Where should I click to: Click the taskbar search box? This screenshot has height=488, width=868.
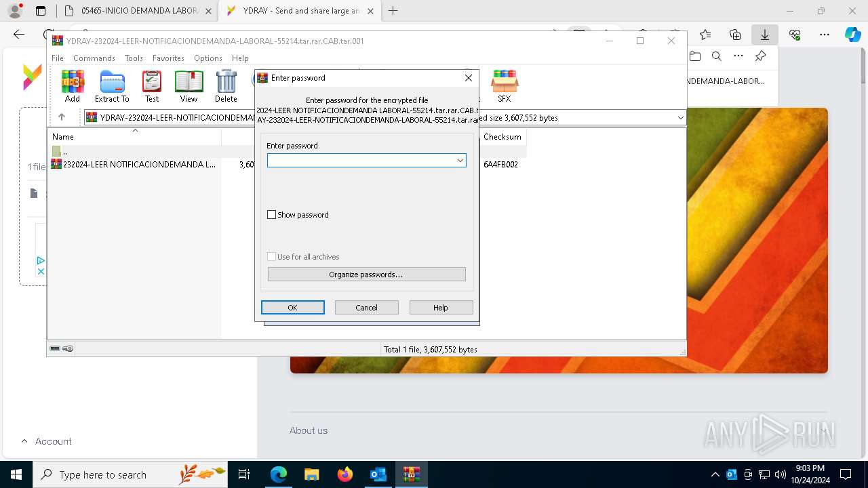(x=131, y=474)
